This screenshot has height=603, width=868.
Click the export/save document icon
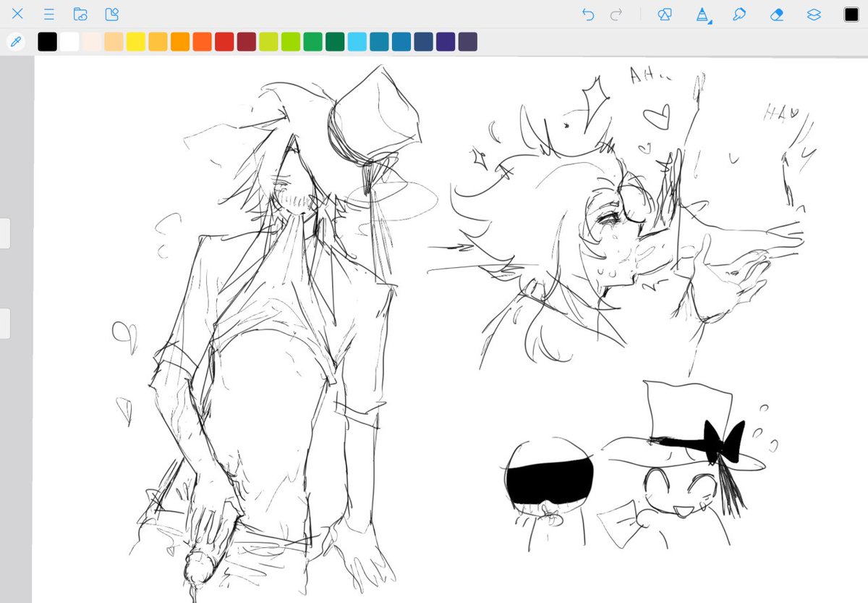click(111, 14)
